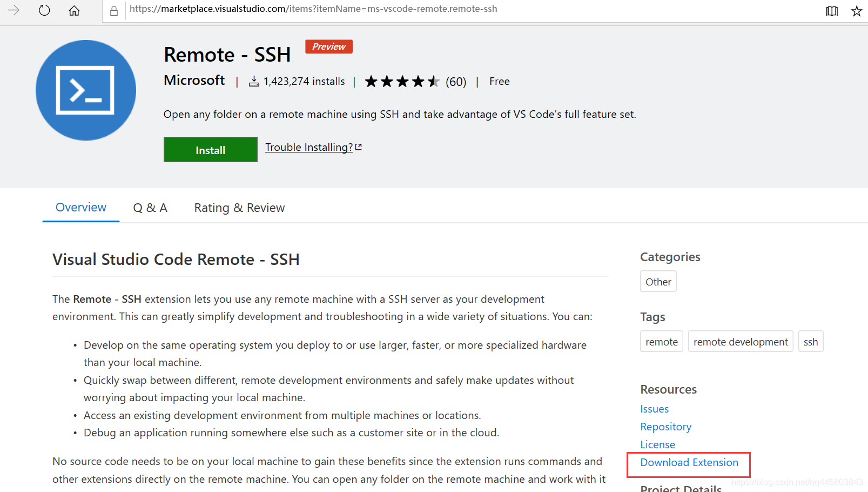Open the Microsoft publisher link

[x=194, y=80]
